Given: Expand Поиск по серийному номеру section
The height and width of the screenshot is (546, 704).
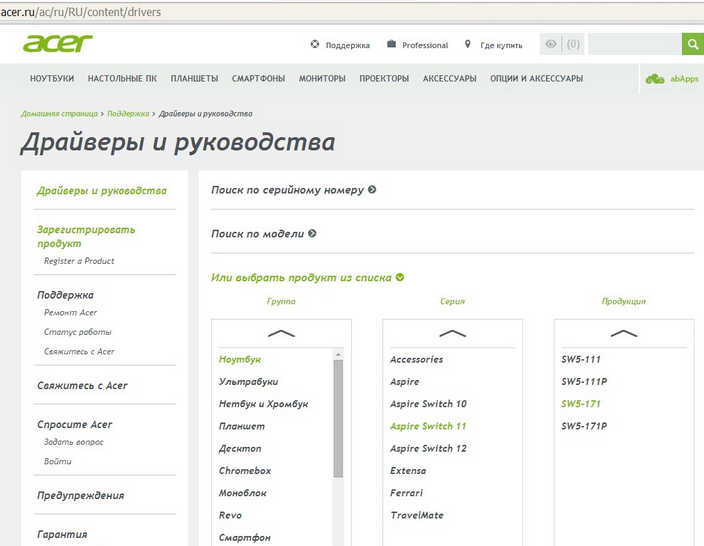Looking at the screenshot, I should pyautogui.click(x=293, y=190).
